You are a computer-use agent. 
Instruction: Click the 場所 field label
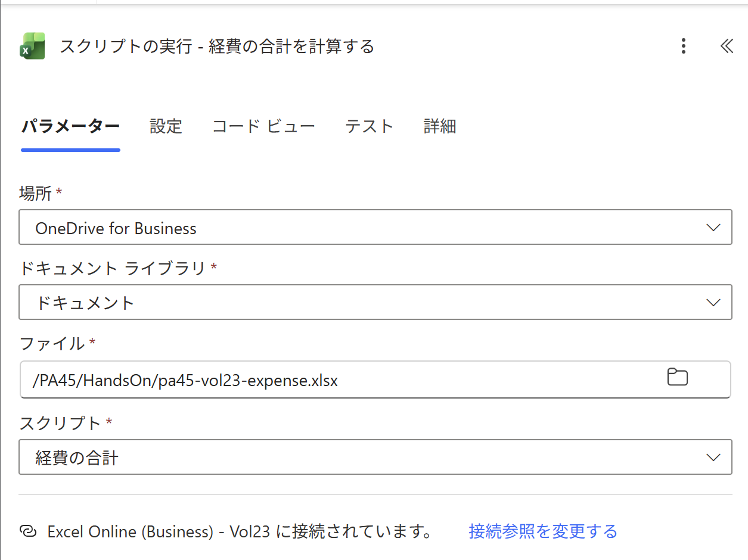pos(35,193)
